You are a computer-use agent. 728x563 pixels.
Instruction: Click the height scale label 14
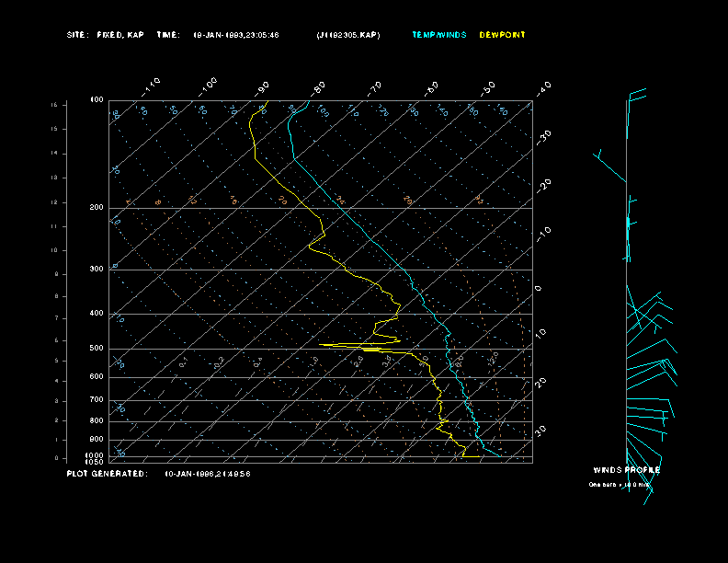(54, 154)
